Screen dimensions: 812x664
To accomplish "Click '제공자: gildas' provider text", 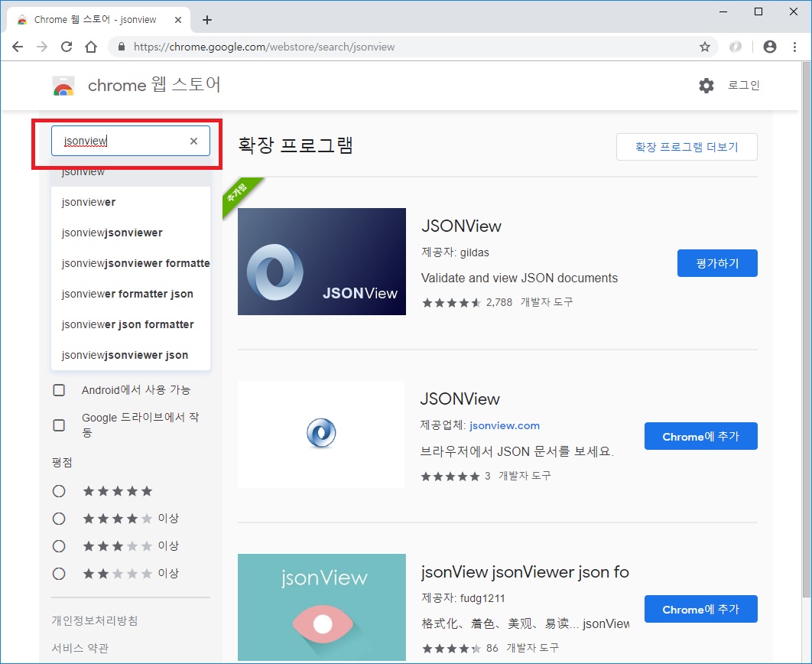I will click(455, 252).
